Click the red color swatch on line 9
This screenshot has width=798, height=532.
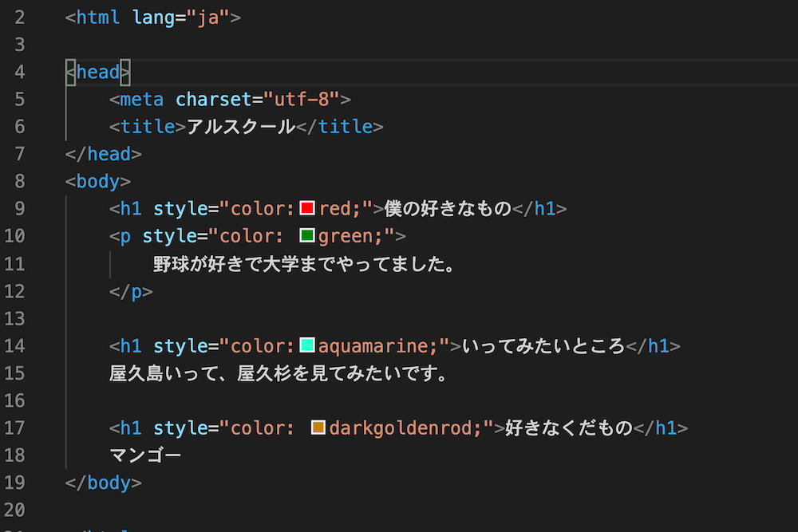point(307,207)
